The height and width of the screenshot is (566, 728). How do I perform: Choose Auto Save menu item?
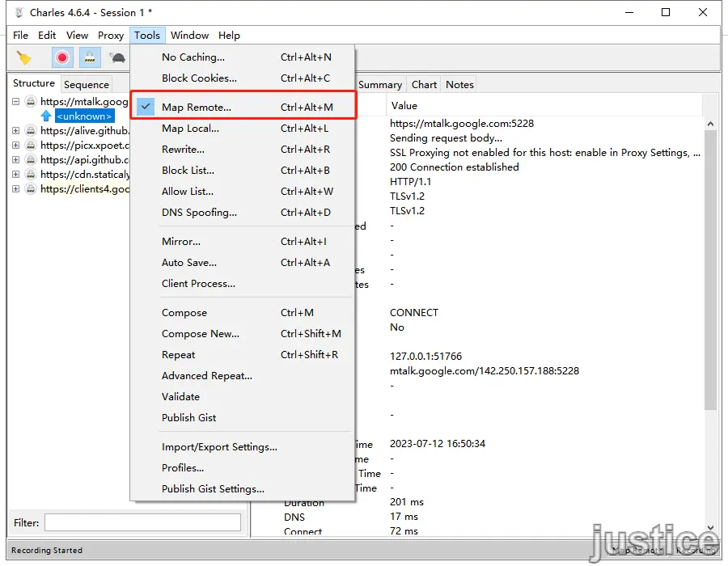(243, 263)
